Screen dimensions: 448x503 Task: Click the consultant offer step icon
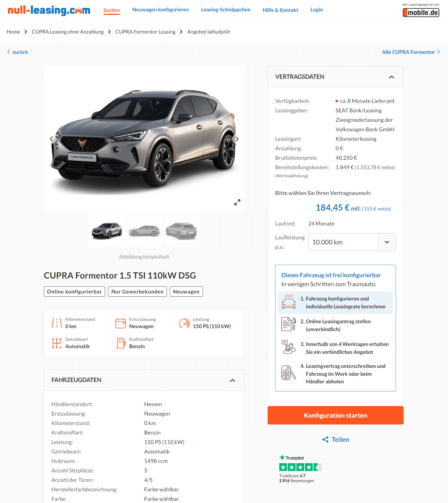coord(288,347)
